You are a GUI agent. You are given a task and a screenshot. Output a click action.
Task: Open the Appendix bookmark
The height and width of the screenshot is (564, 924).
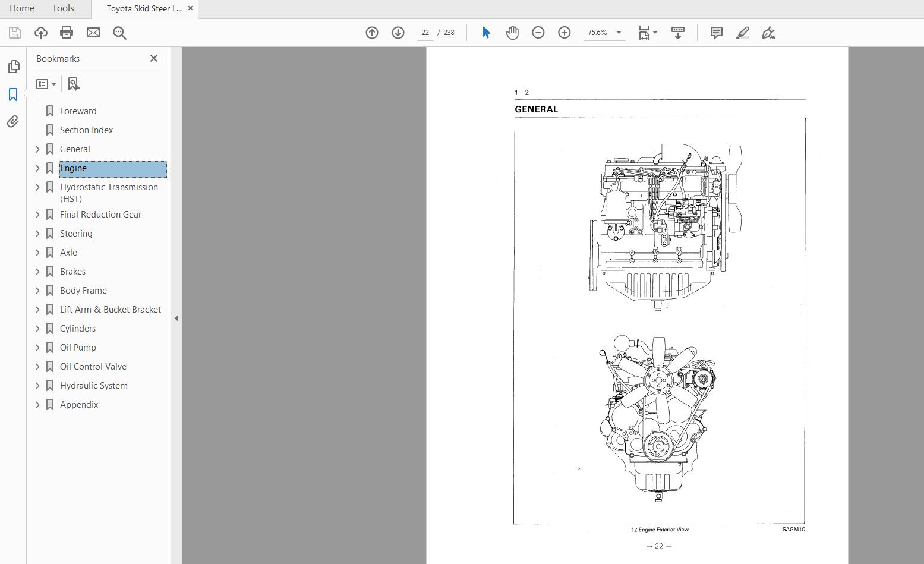pos(78,404)
